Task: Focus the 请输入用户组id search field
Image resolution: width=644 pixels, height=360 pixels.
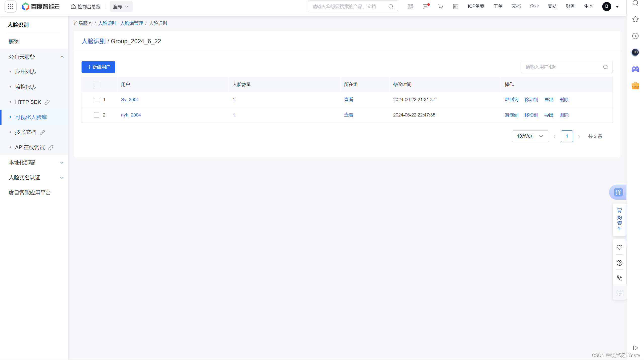Action: point(562,67)
